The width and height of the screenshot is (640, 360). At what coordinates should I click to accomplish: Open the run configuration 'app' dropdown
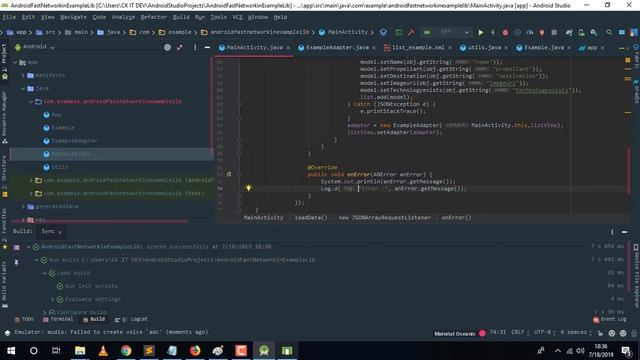pos(446,32)
